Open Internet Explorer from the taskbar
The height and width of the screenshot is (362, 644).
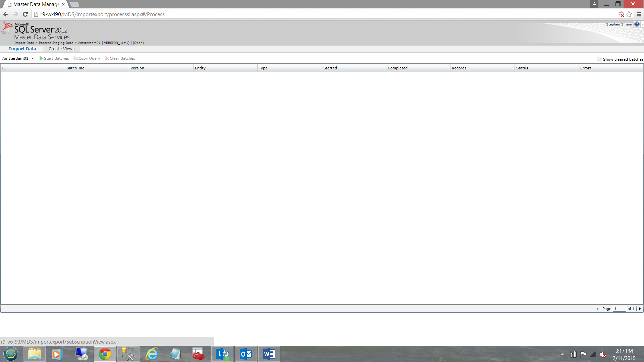(x=152, y=354)
